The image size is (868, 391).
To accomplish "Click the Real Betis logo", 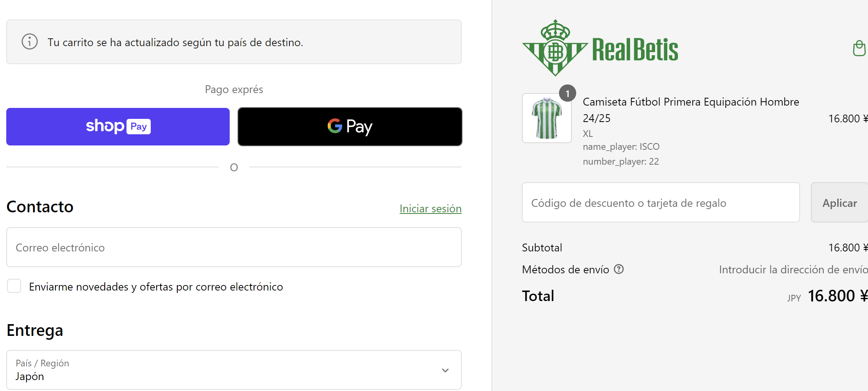I will coord(600,48).
